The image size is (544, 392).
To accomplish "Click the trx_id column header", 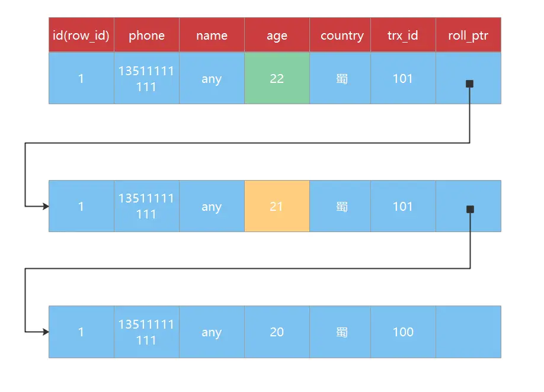I will click(403, 35).
